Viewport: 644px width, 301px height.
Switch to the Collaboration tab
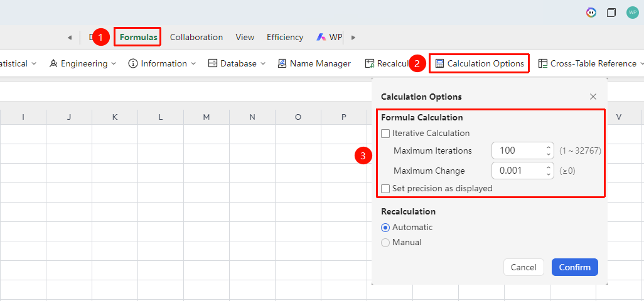196,38
